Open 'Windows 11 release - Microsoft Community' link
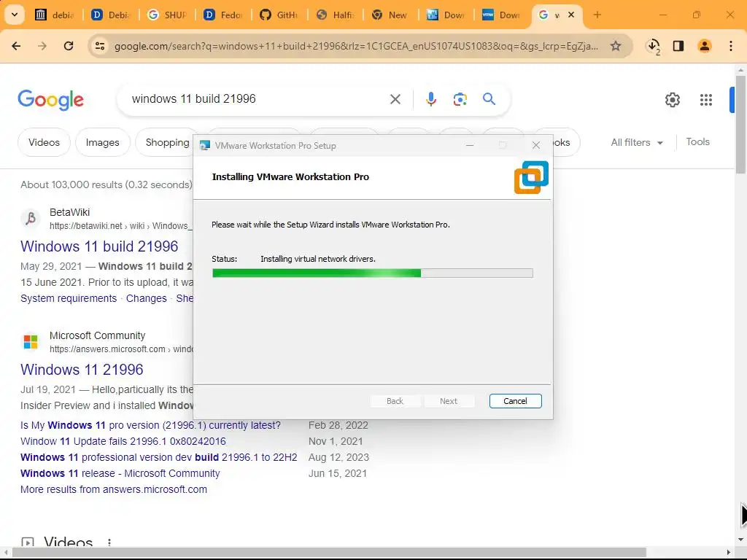 (120, 473)
